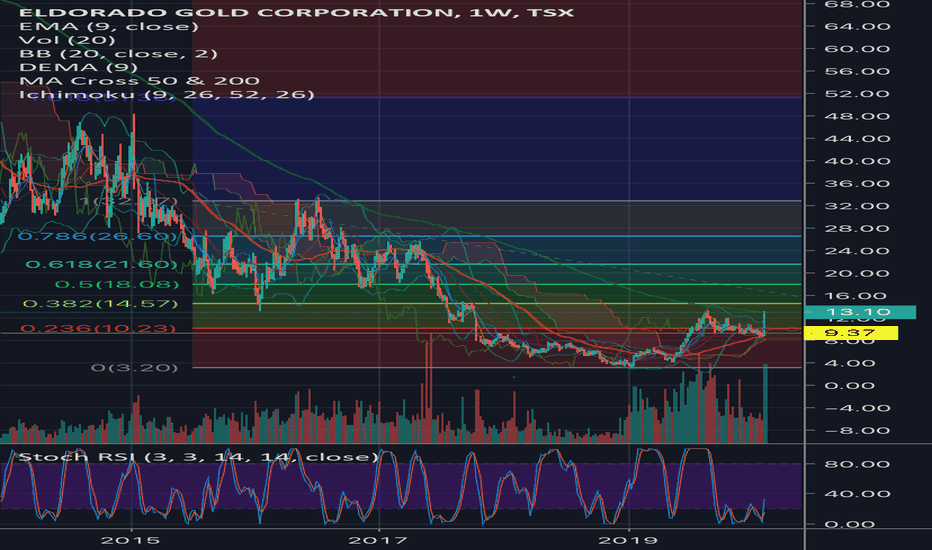Click the 0.786(26.60) Fibonacci level label
932x550 pixels.
tap(98, 237)
